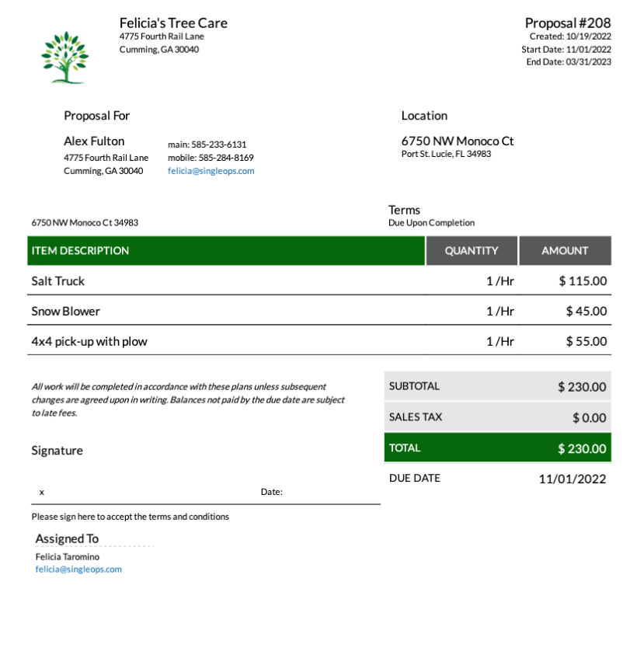Image resolution: width=644 pixels, height=669 pixels.
Task: Open the Assigned To email link
Action: 78,570
